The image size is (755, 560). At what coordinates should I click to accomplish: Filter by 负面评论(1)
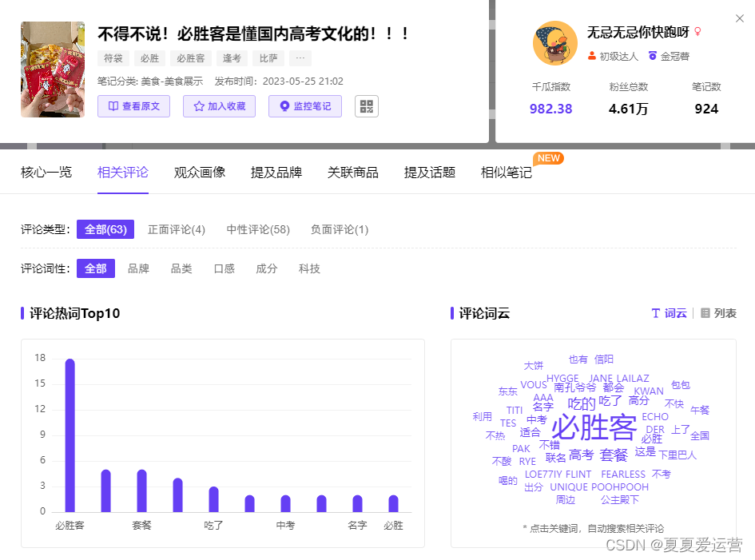[340, 229]
